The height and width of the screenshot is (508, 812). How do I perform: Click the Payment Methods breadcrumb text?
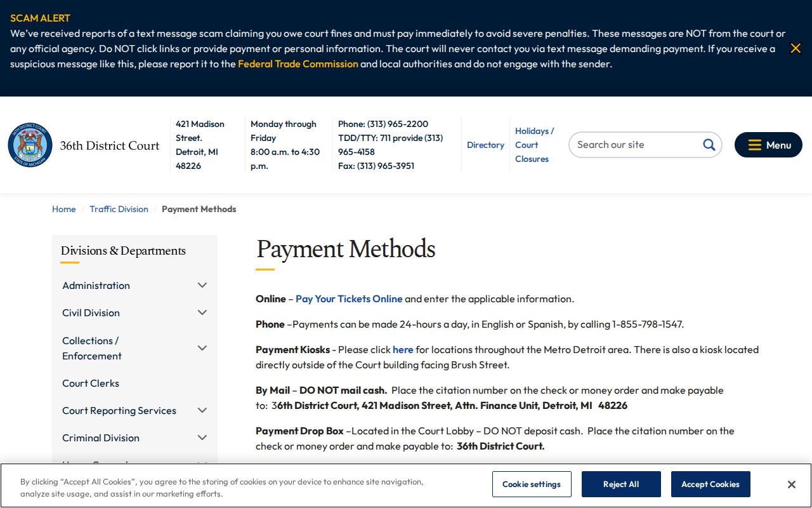pyautogui.click(x=199, y=209)
